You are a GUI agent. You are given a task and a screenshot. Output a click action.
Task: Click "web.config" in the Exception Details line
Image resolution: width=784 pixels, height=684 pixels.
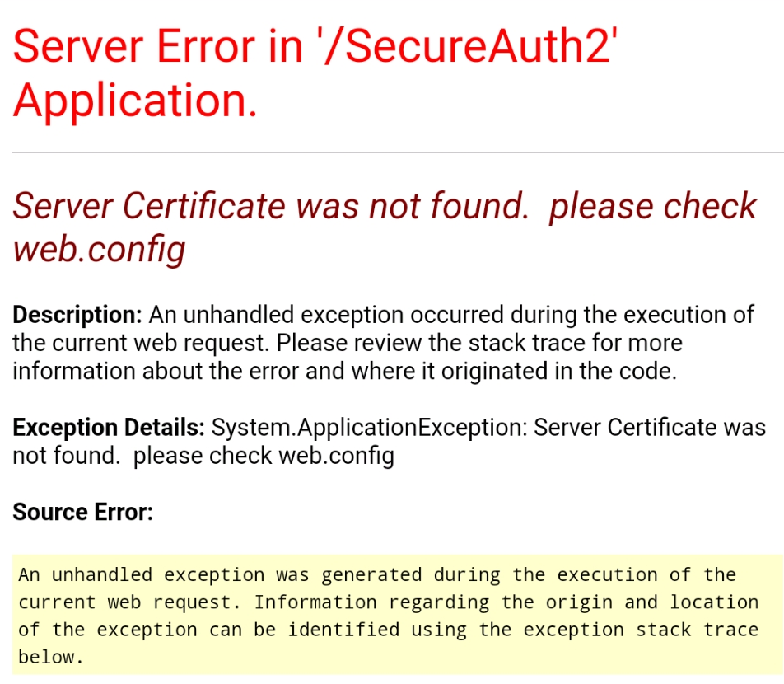(336, 456)
